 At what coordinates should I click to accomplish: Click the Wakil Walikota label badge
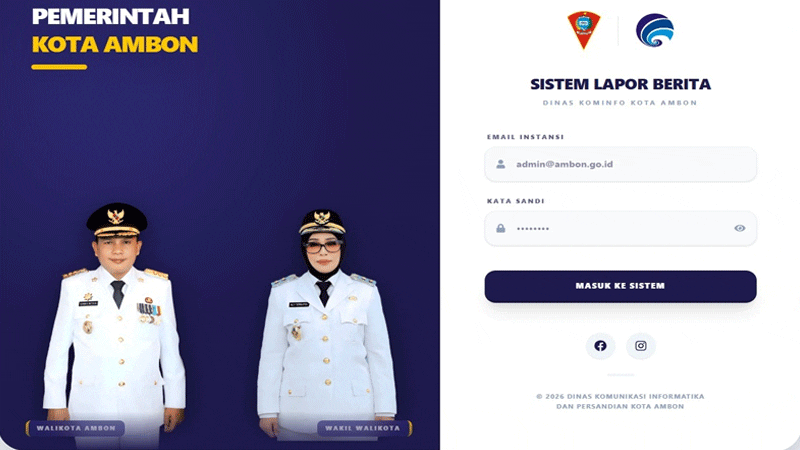(363, 428)
